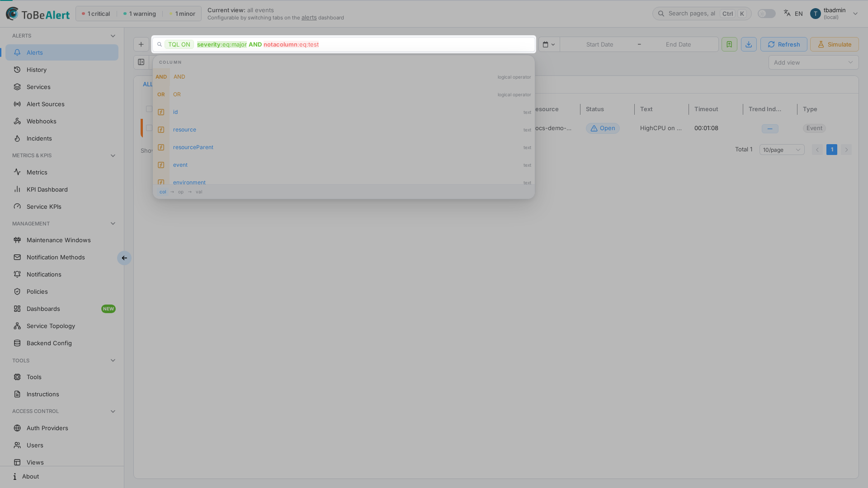Image resolution: width=868 pixels, height=488 pixels.
Task: Collapse sidebar with the back arrow button
Action: (124, 258)
